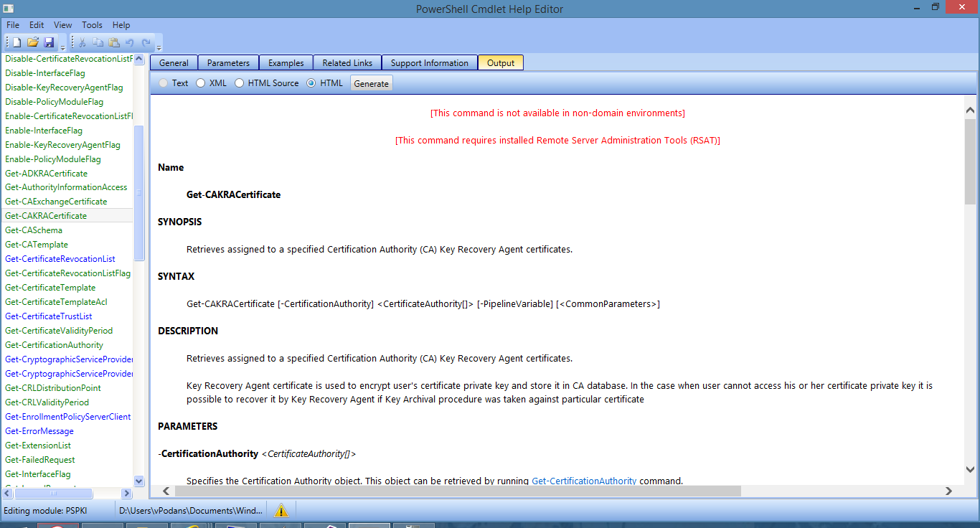Select Get-CATemplate in cmdlet list
Screen dimensions: 980x528
point(37,245)
